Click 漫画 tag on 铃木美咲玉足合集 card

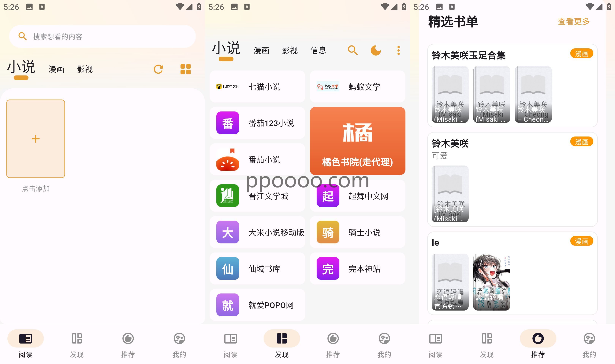(x=582, y=53)
